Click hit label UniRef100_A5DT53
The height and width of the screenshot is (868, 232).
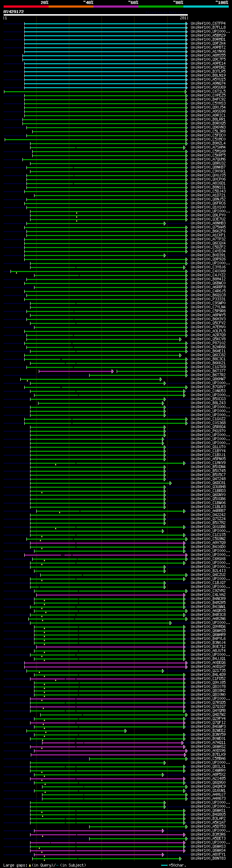(208, 827)
